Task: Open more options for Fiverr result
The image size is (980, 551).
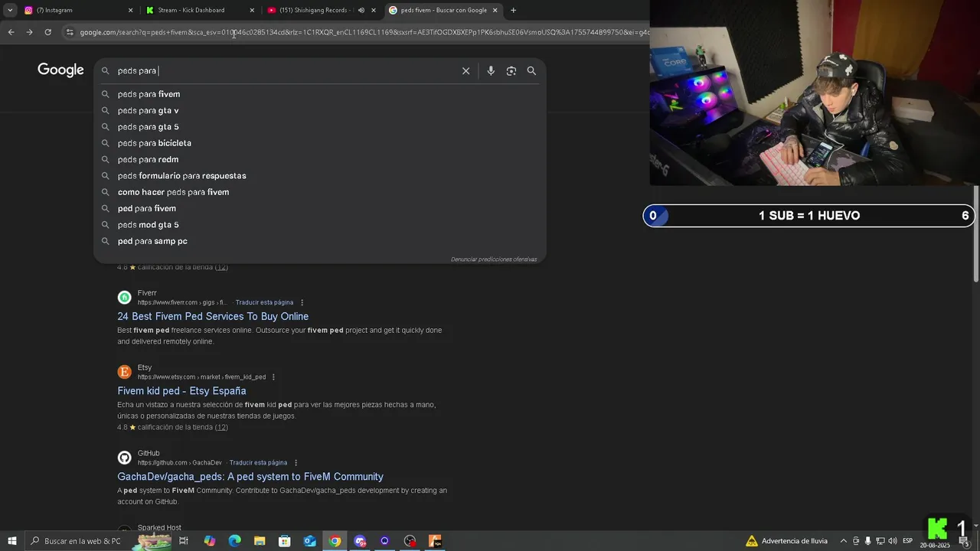Action: 302,302
